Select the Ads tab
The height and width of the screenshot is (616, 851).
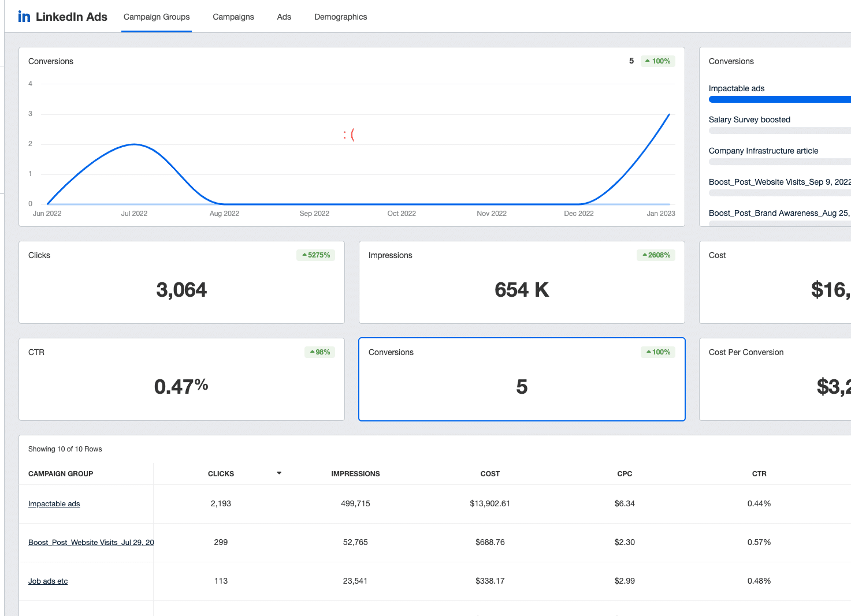(284, 17)
